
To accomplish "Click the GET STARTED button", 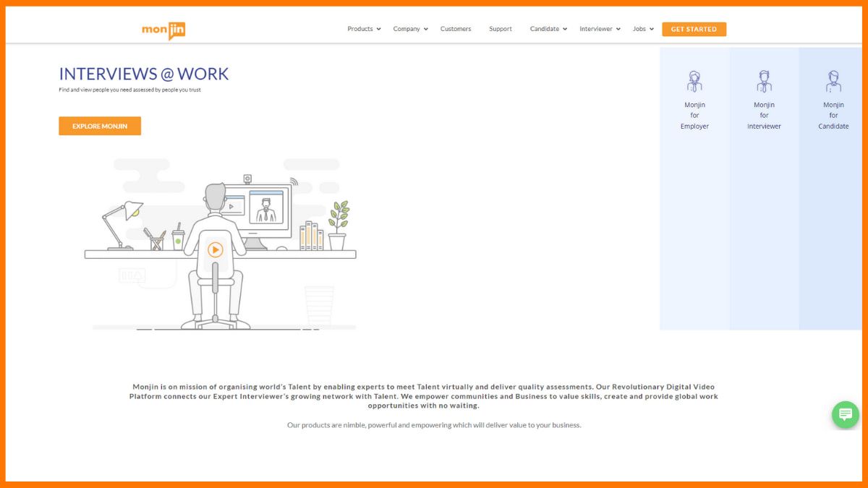I will point(694,29).
